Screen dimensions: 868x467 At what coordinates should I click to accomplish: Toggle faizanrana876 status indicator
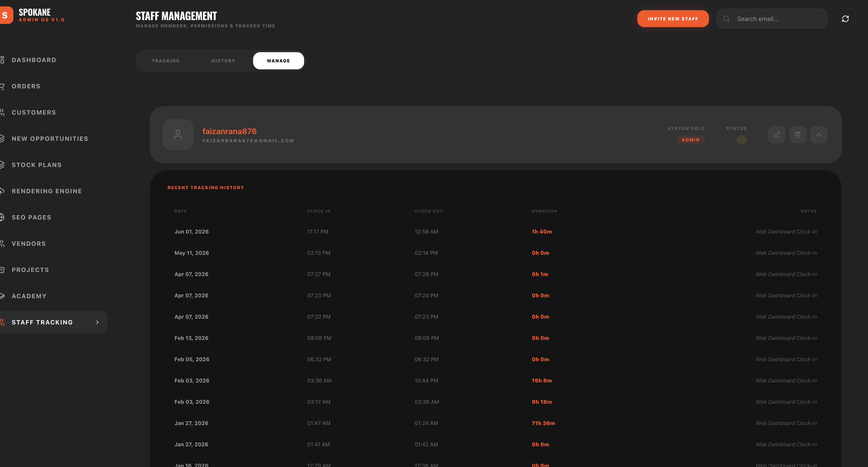742,140
